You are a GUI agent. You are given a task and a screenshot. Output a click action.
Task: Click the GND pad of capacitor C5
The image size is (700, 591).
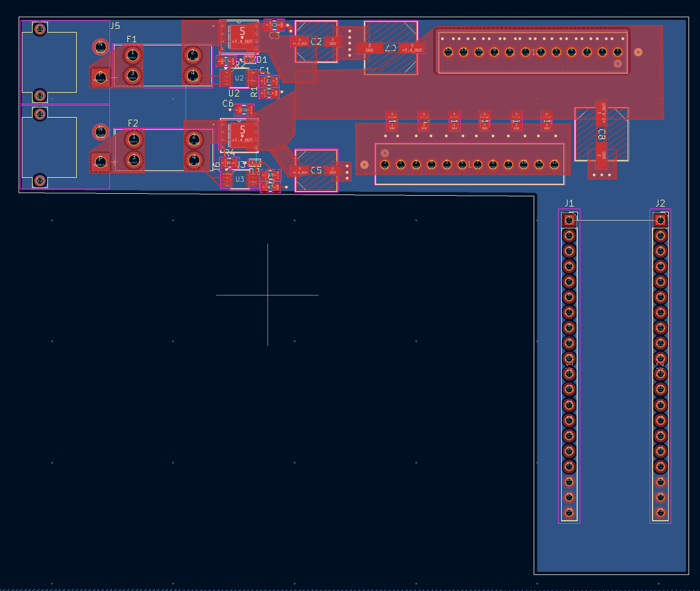coord(332,171)
